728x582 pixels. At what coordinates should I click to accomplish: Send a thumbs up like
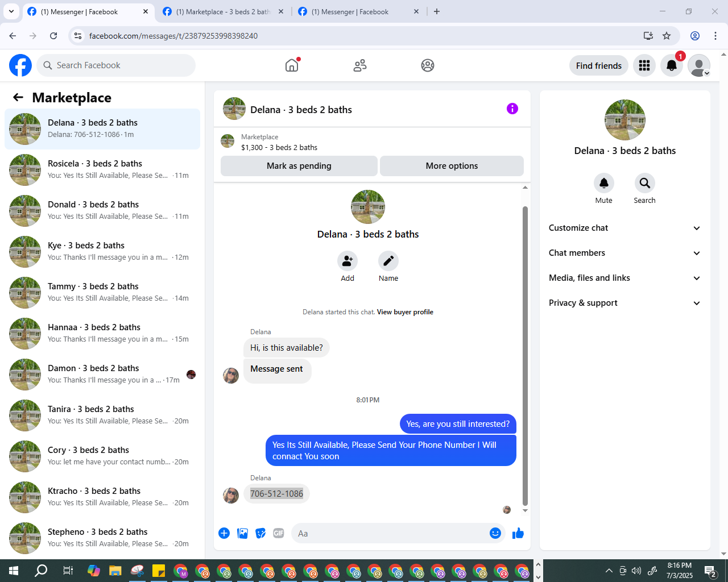518,533
